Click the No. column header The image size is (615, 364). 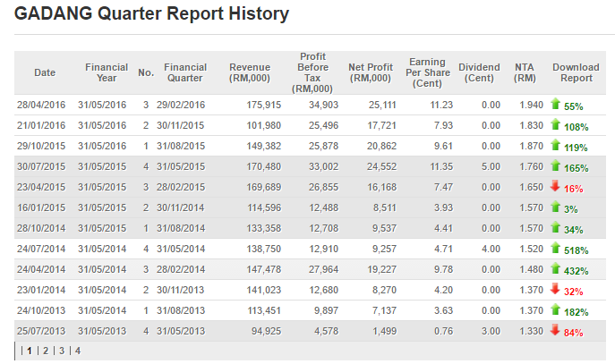[146, 72]
